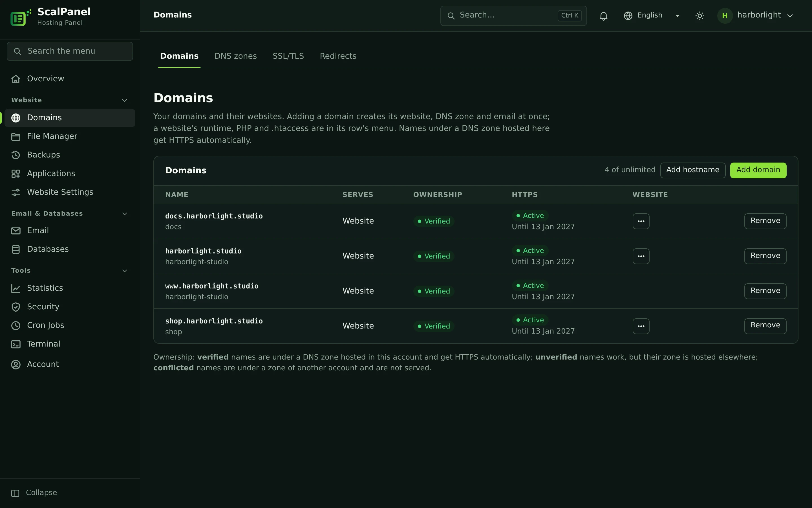Collapse the Email & Databases section

[125, 214]
